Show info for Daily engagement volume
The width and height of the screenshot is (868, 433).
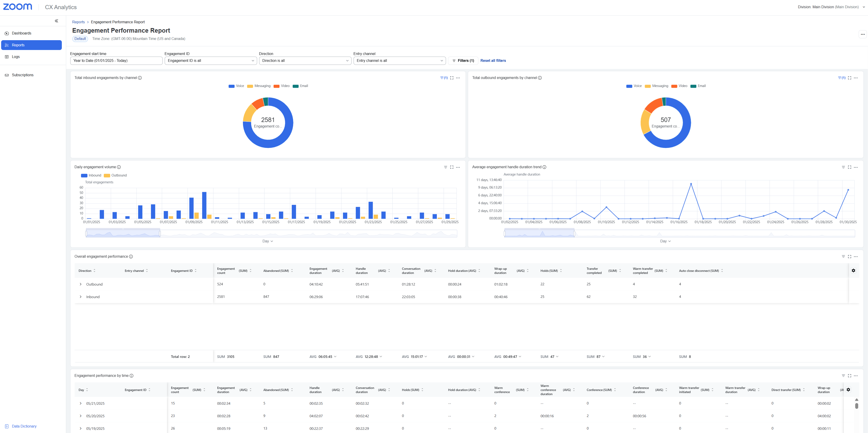pyautogui.click(x=119, y=167)
